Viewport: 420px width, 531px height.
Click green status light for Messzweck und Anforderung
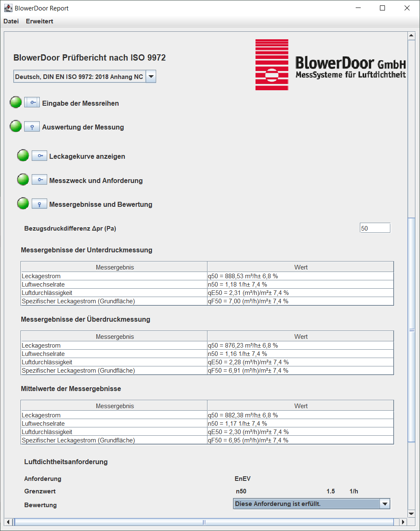click(23, 179)
